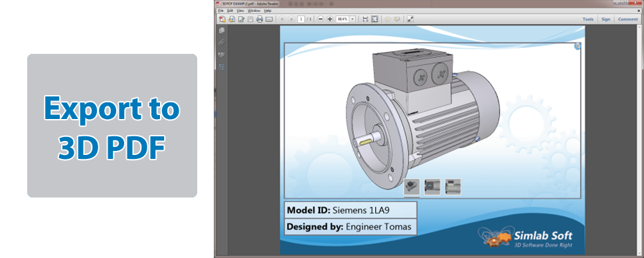Open the Comment pane
Screen dimensions: 644x258
pos(628,19)
